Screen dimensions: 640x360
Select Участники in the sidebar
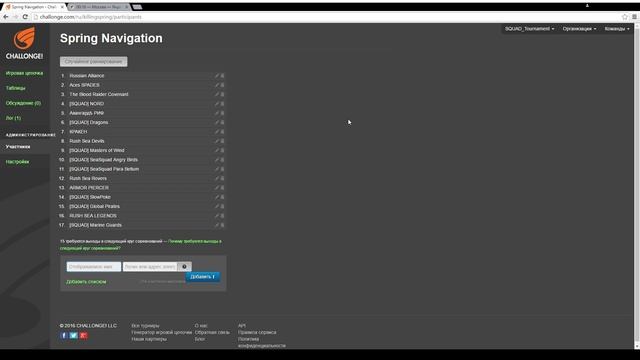pos(18,147)
